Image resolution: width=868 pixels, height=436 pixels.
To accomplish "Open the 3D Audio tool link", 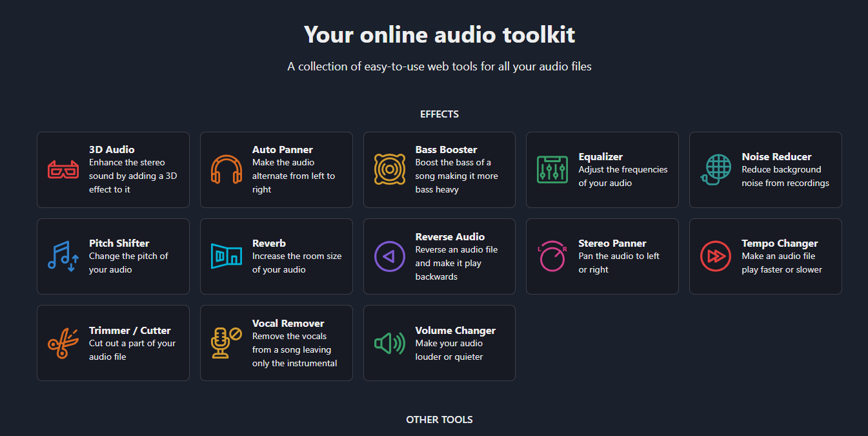I will pyautogui.click(x=112, y=150).
